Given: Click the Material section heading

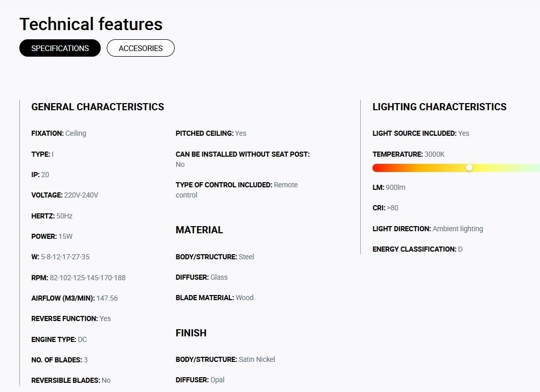Looking at the screenshot, I should tap(199, 230).
